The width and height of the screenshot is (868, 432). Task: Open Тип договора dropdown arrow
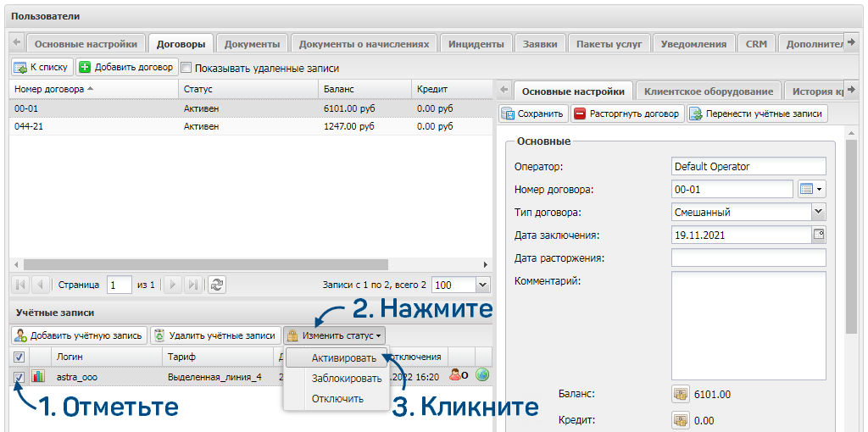point(819,212)
